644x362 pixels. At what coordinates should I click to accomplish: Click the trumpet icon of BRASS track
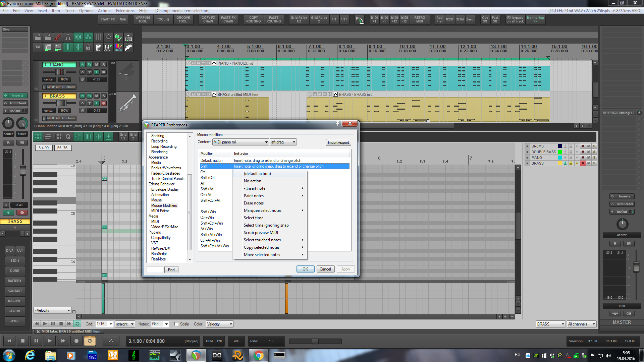[127, 103]
